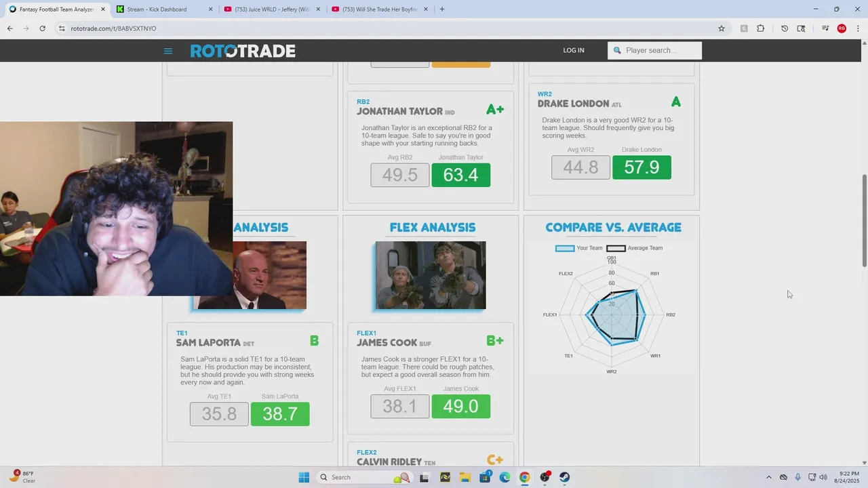Image resolution: width=868 pixels, height=488 pixels.
Task: Reload the current page
Action: click(x=42, y=28)
